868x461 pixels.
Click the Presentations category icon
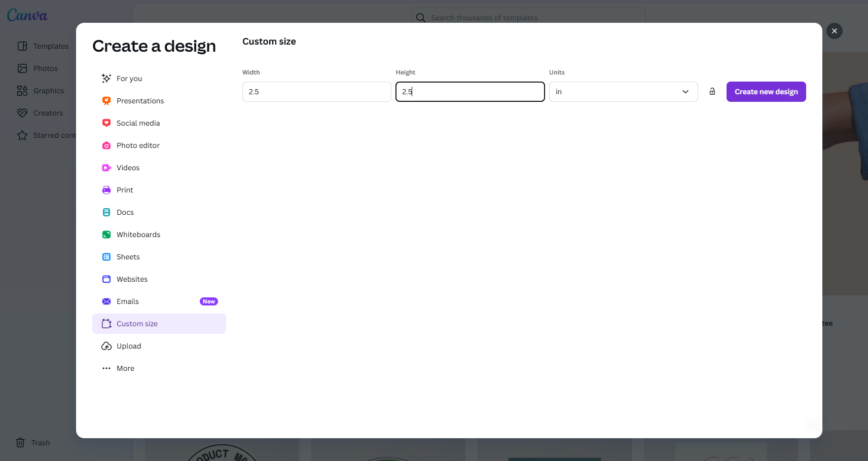[x=106, y=101]
